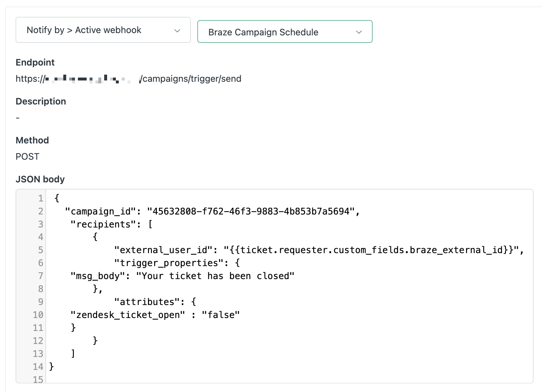Click the dash under the Description heading
The width and height of the screenshot is (542, 392).
(18, 118)
